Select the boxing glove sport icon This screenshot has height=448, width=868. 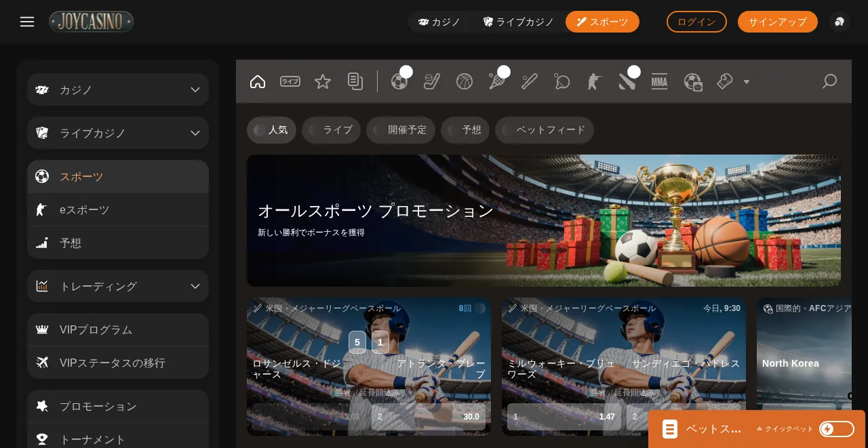tap(725, 81)
